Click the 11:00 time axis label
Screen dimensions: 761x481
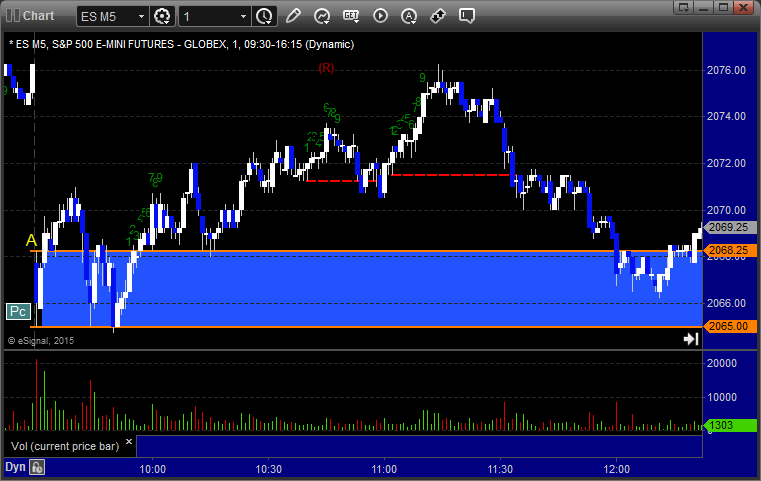pyautogui.click(x=384, y=469)
